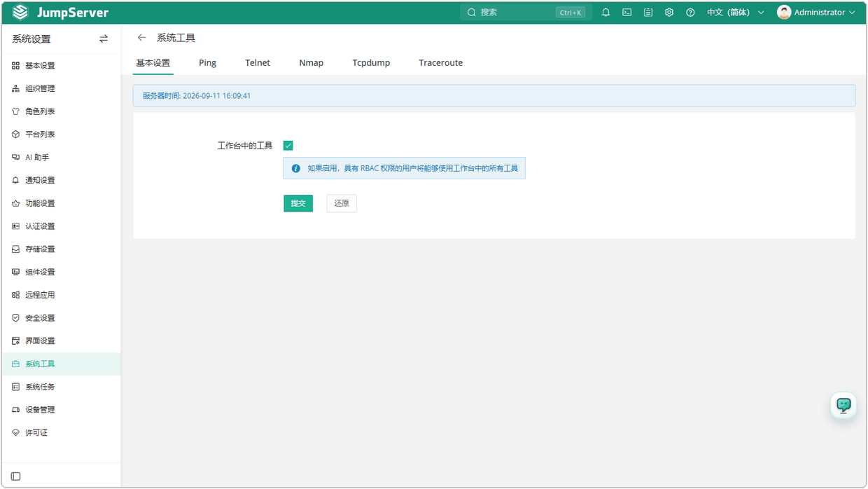Open 系统任务 in the sidebar
Screen dimensions: 868x489
point(61,387)
